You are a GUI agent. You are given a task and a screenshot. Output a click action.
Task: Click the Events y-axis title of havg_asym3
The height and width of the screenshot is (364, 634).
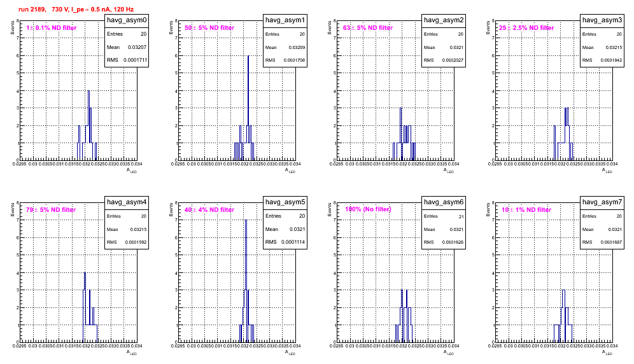point(488,27)
